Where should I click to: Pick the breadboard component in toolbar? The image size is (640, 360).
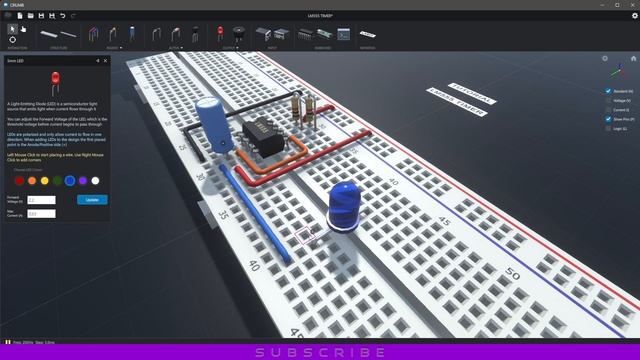pos(49,34)
